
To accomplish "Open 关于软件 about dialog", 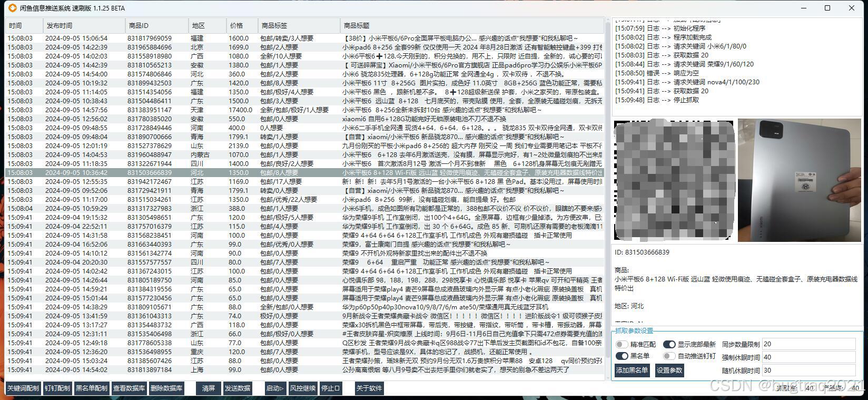I will click(369, 388).
